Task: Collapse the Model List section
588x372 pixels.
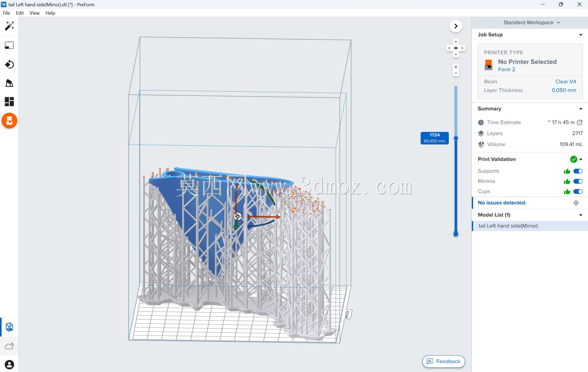Action: [581, 215]
